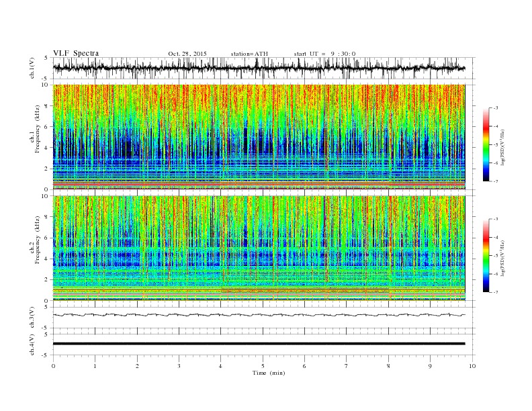
Task: Select the date "Oct. 28, 2015"
Action: (187, 54)
